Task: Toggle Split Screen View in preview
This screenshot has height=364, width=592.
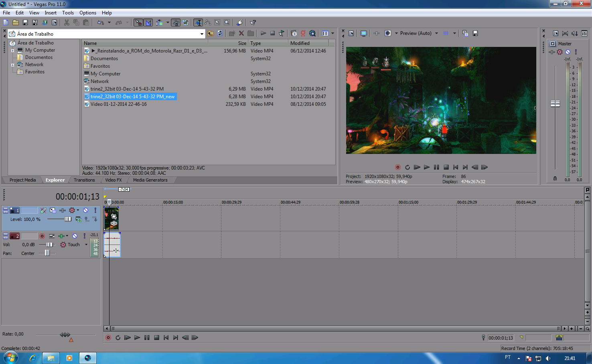Action: click(x=388, y=33)
